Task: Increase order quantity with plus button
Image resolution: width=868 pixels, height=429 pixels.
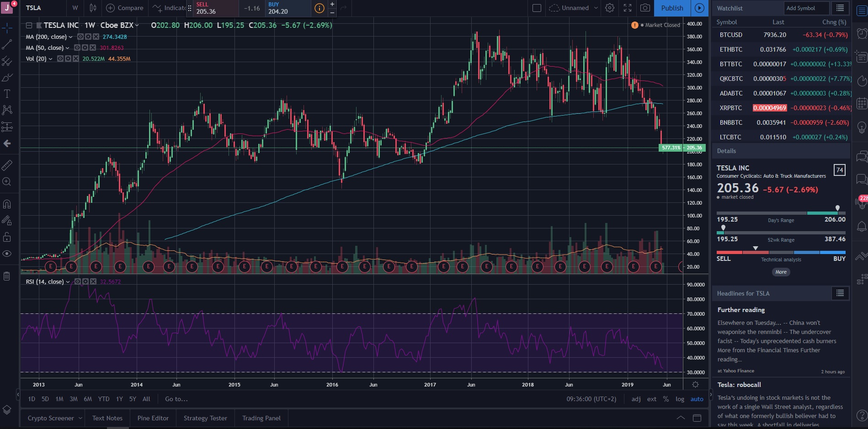Action: click(332, 4)
